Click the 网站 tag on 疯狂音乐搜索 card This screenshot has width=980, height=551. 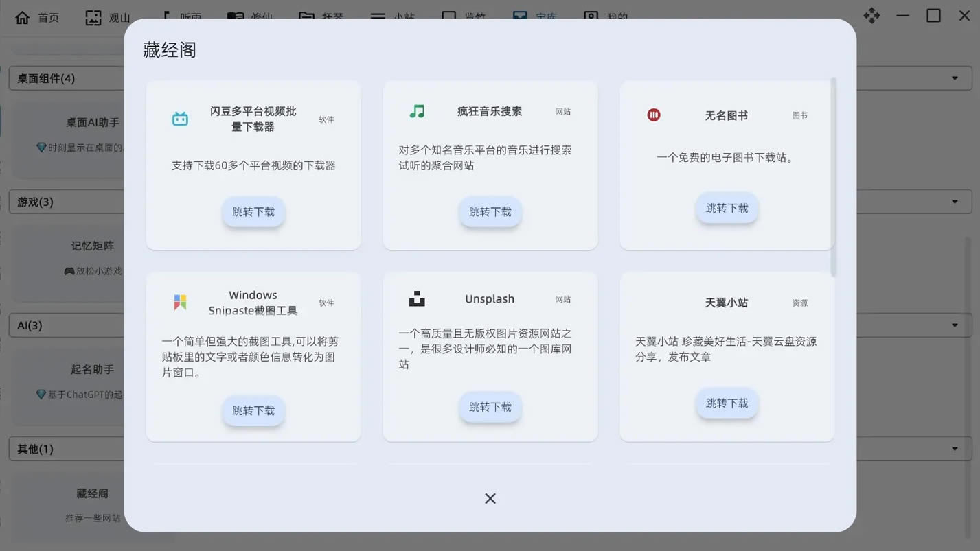[563, 111]
